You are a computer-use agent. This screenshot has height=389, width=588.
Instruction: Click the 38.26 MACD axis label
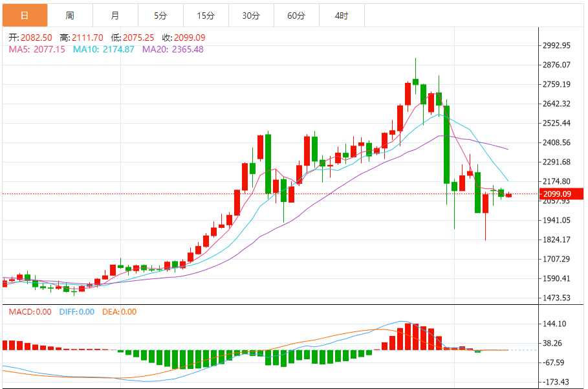click(x=552, y=343)
